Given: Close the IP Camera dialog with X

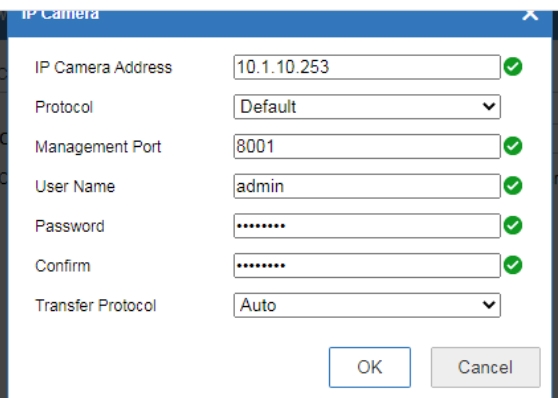Looking at the screenshot, I should pyautogui.click(x=530, y=15).
